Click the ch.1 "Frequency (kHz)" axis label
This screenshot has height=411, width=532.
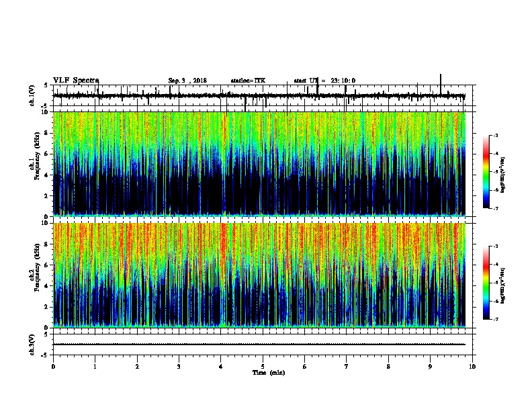point(37,154)
